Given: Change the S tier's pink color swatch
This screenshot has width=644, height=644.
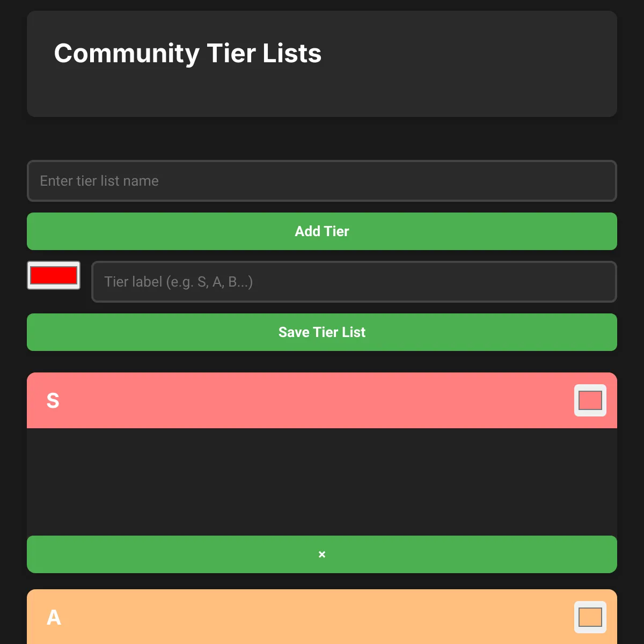Looking at the screenshot, I should (590, 400).
